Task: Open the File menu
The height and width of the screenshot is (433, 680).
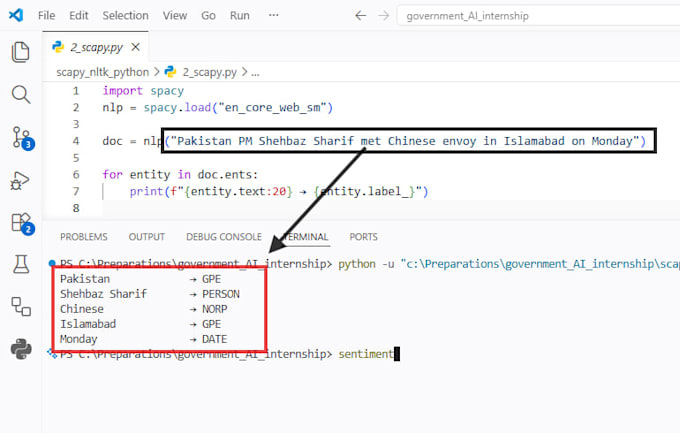Action: (46, 16)
